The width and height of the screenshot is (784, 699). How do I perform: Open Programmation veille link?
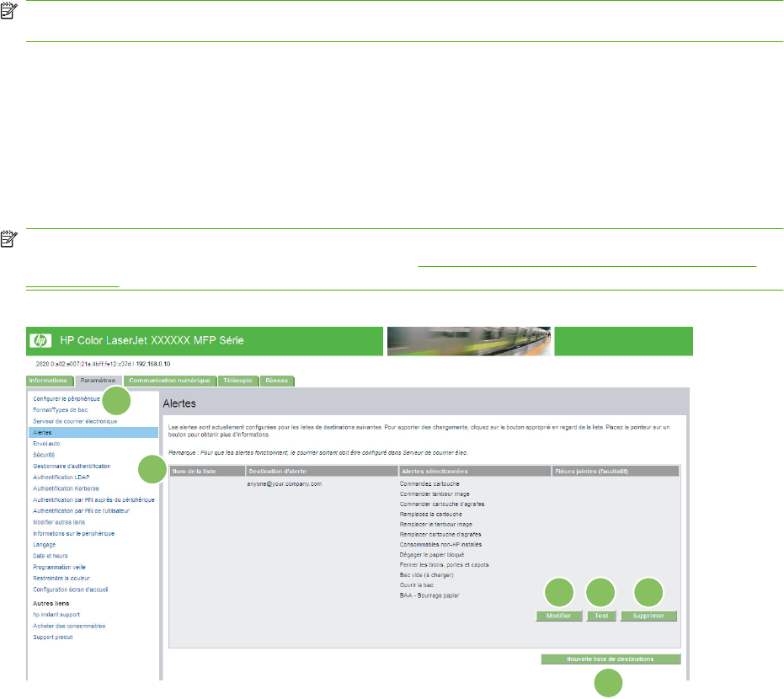click(60, 568)
